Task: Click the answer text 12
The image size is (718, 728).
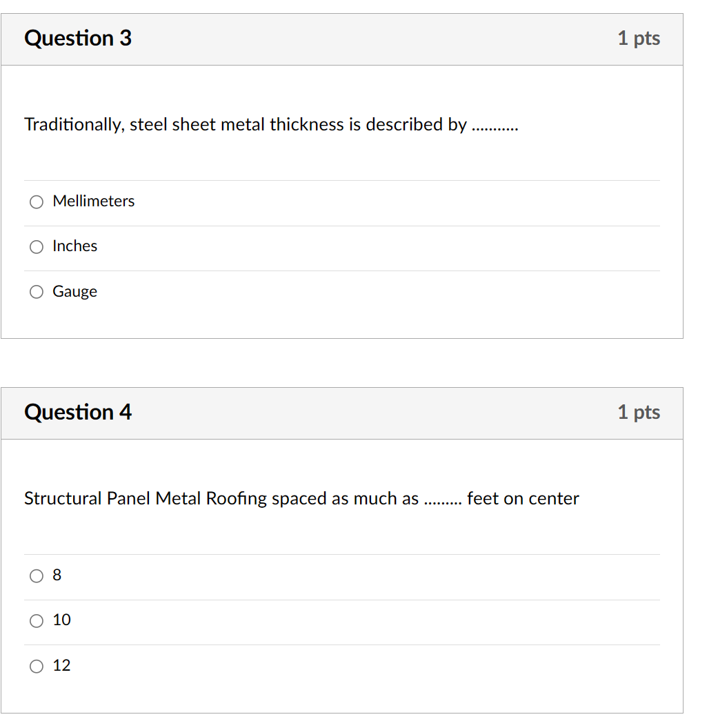Action: click(61, 665)
